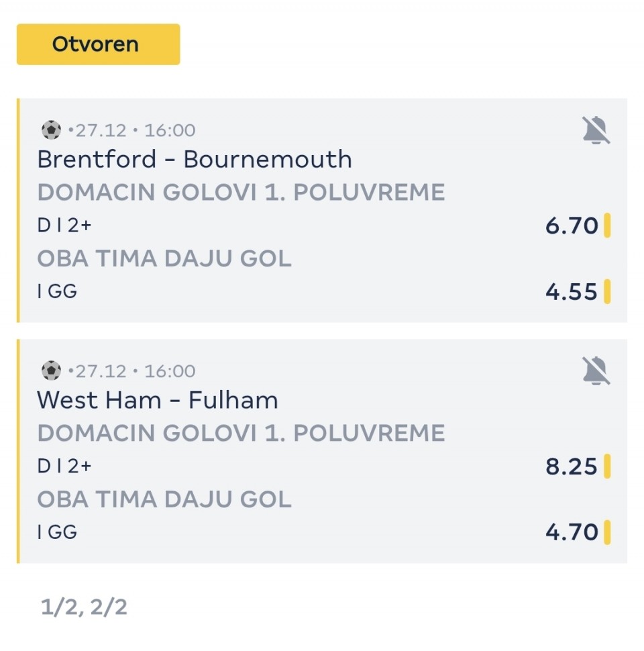Select the 6.70 odds value
The image size is (644, 651).
click(x=572, y=226)
